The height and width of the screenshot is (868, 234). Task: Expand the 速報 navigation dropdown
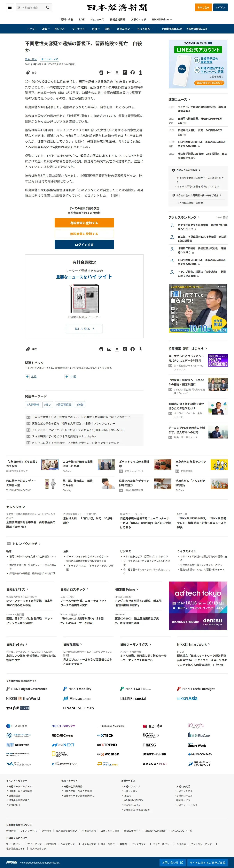[x=45, y=29]
